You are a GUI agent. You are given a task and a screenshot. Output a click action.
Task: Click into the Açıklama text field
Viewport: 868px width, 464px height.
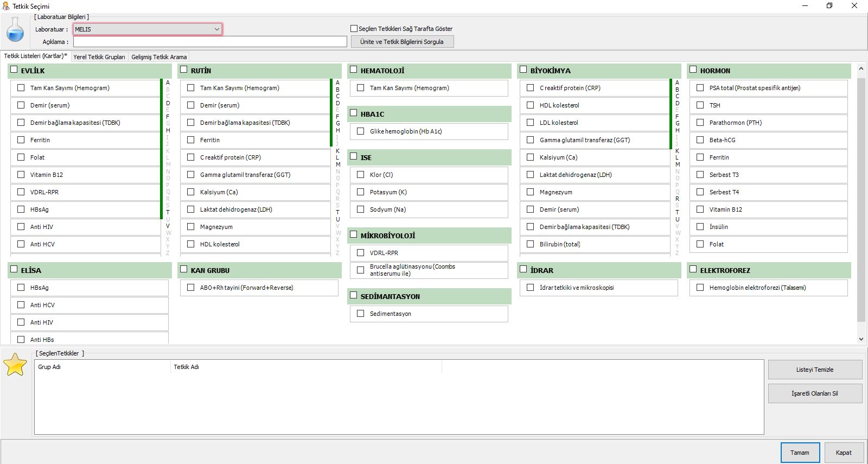coord(210,42)
